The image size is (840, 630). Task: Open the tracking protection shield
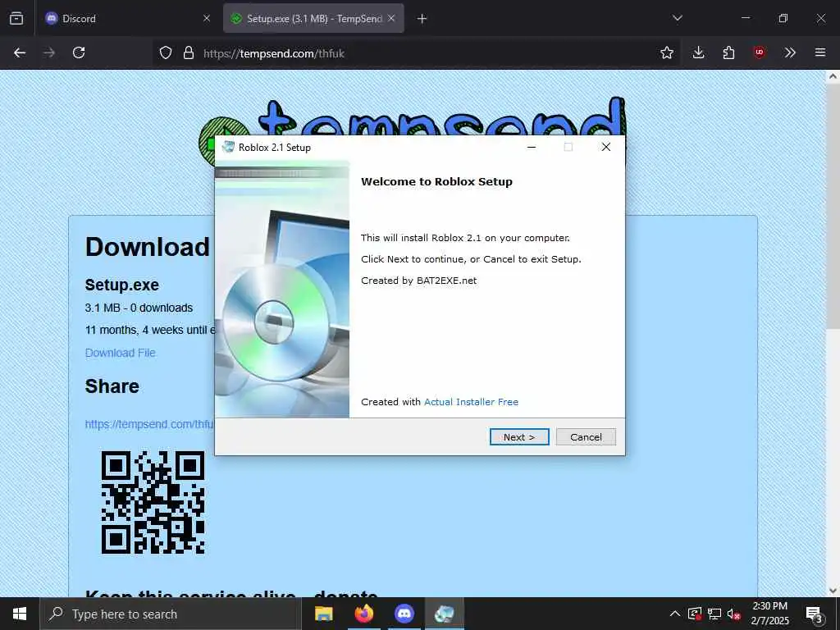[x=166, y=53]
